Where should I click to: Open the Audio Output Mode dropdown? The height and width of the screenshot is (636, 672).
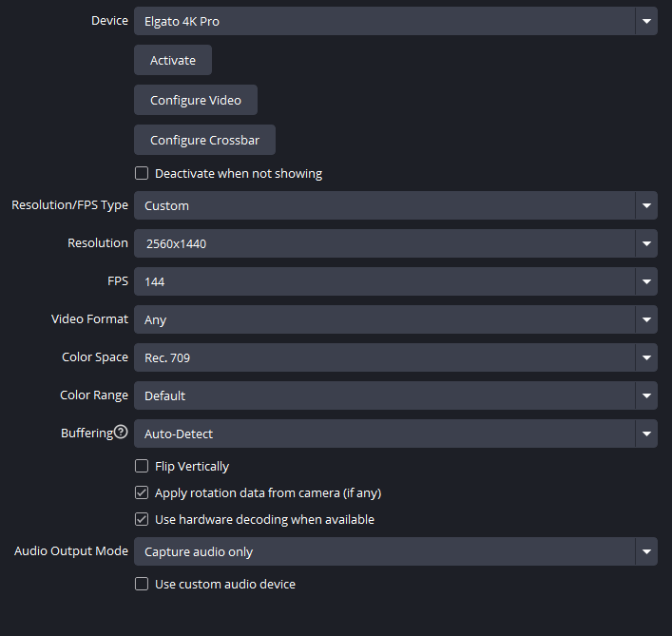click(x=395, y=551)
